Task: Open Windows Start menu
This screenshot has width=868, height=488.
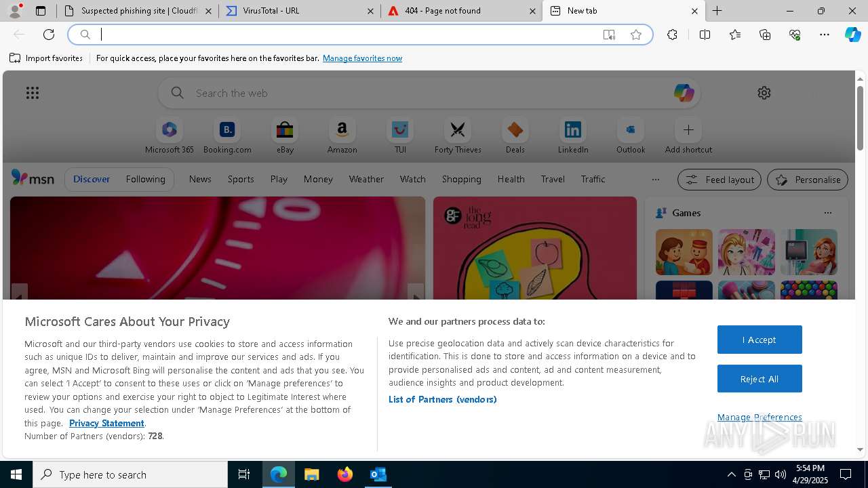Action: tap(16, 474)
